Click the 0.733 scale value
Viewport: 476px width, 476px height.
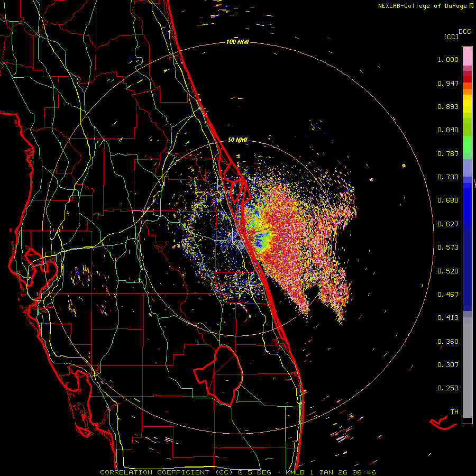click(x=448, y=177)
